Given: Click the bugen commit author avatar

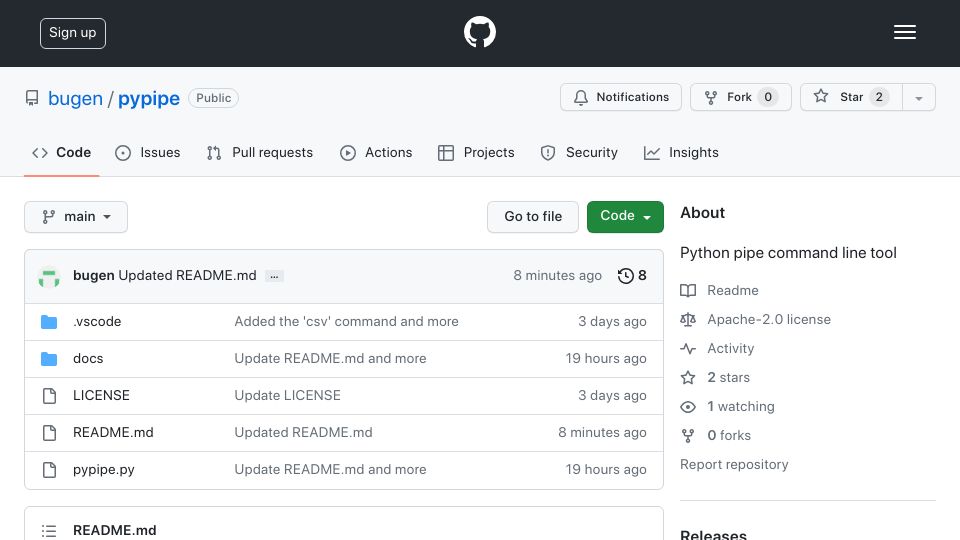Looking at the screenshot, I should coord(49,276).
